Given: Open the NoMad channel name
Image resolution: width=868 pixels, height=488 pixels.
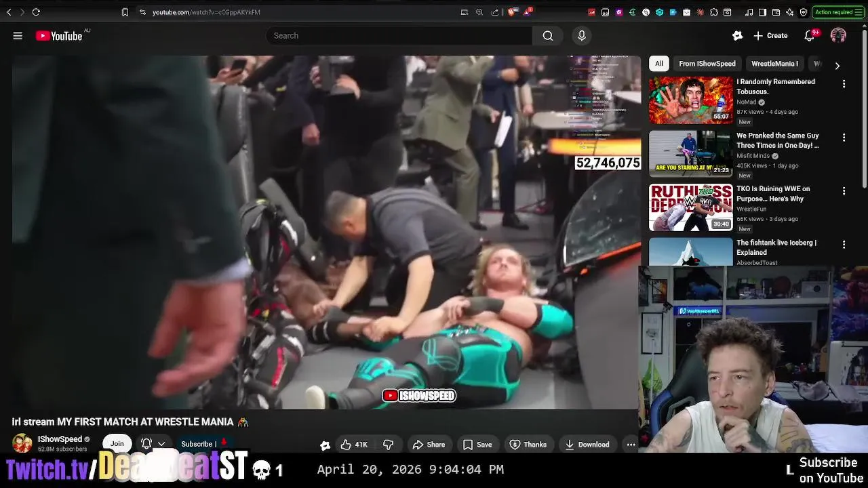Looking at the screenshot, I should (746, 102).
